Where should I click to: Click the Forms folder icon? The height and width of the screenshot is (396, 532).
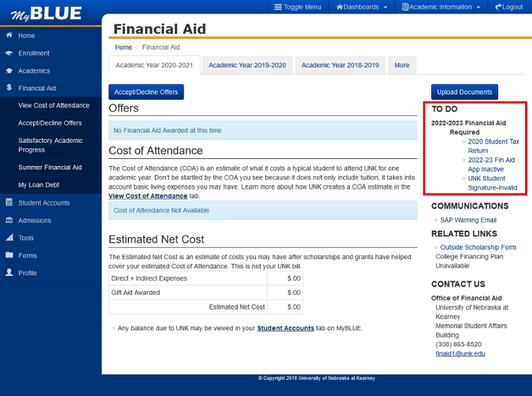pos(9,255)
